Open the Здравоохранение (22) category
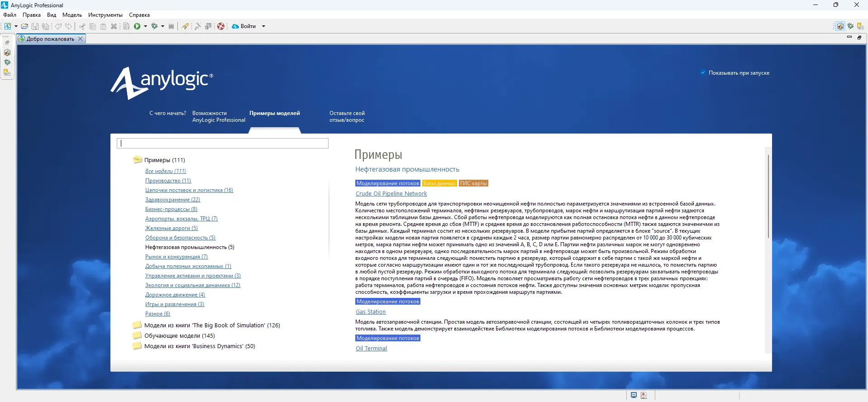 (x=172, y=200)
